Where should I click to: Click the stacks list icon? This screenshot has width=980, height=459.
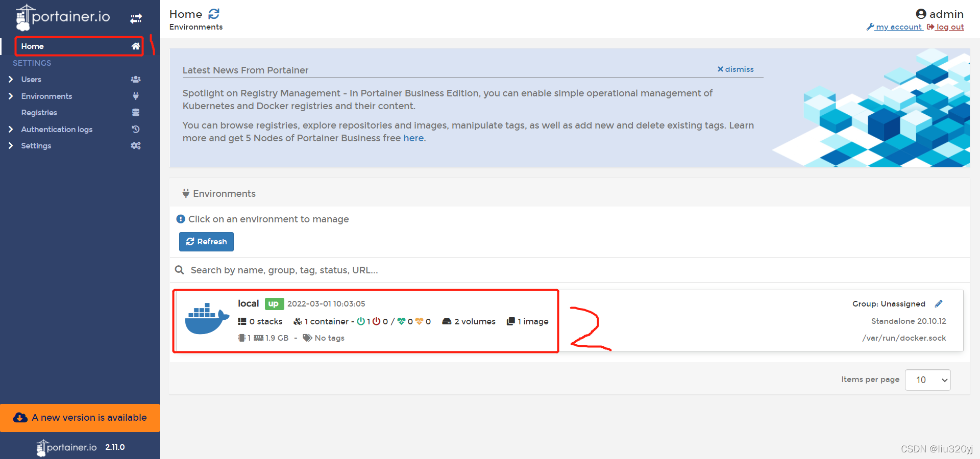tap(242, 321)
